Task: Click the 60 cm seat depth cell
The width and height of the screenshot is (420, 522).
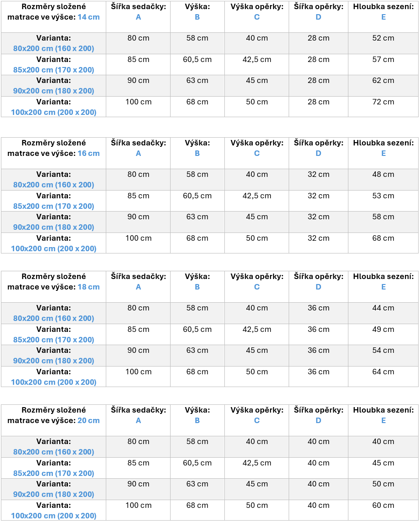Action: [383, 505]
